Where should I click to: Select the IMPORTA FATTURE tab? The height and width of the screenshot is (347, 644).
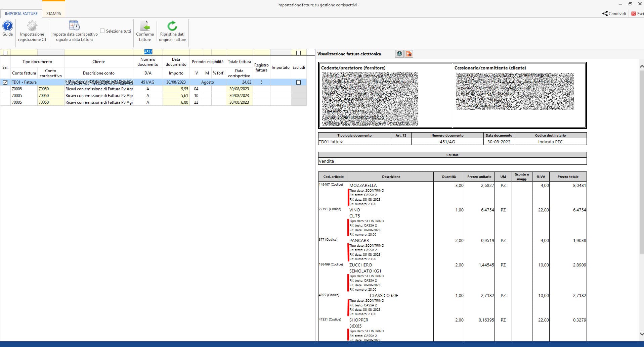click(x=21, y=14)
